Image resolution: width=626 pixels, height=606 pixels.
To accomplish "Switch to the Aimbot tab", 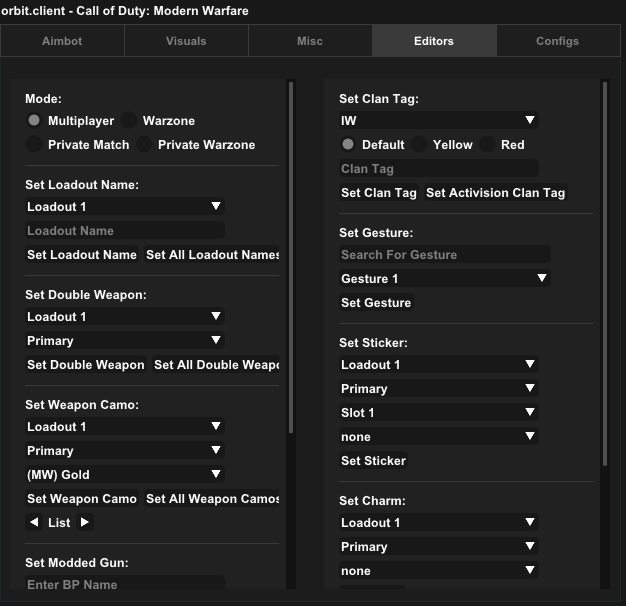I will point(62,41).
